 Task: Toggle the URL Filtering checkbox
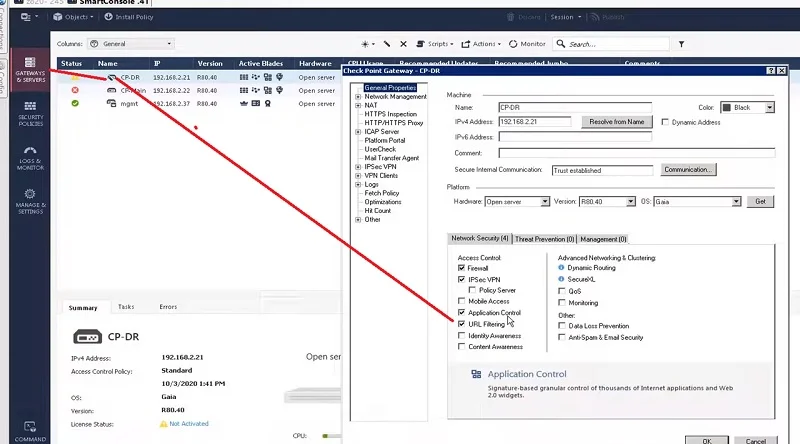click(462, 324)
